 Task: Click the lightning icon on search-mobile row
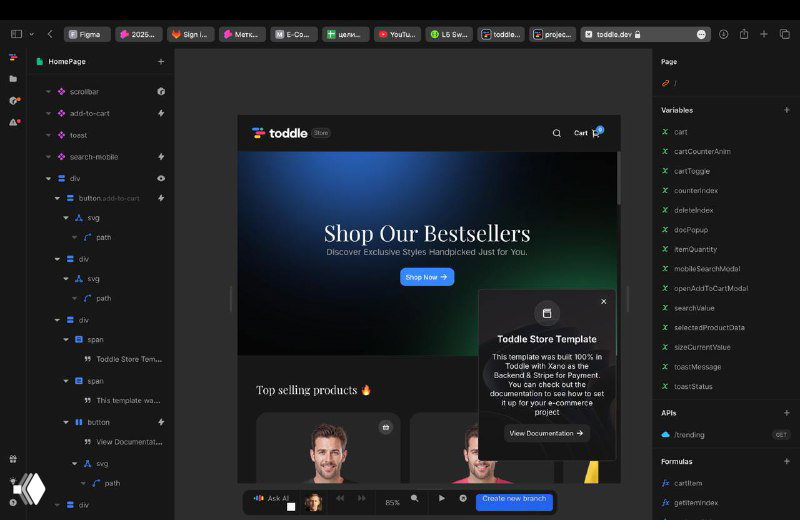161,157
